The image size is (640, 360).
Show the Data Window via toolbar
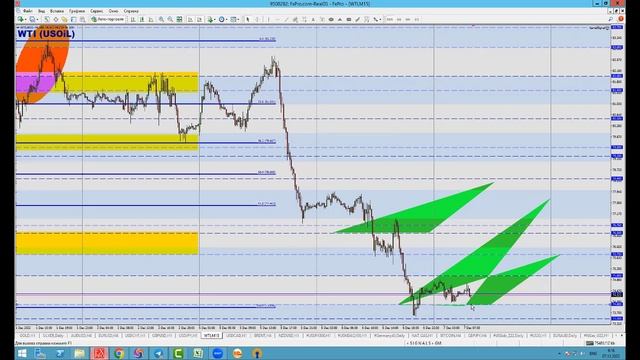56,19
